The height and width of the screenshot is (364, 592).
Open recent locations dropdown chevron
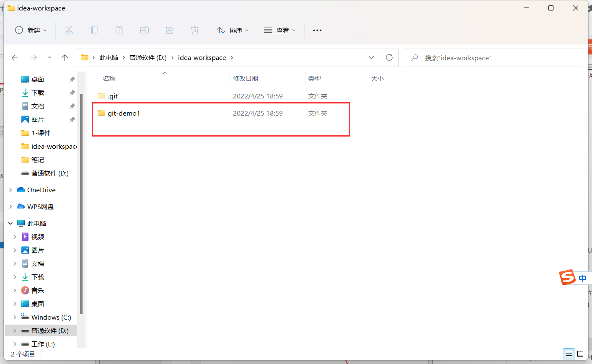pos(49,58)
